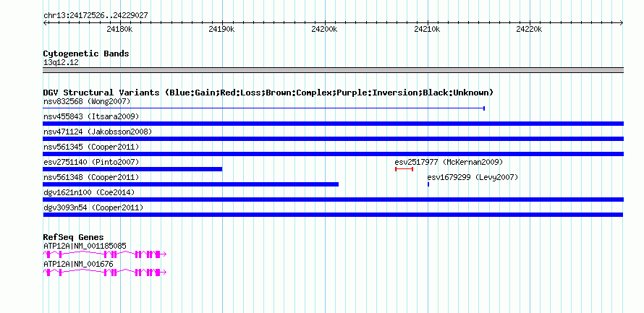Click the blue bar under nsv455843
Image resolution: width=644 pixels, height=313 pixels.
333,124
